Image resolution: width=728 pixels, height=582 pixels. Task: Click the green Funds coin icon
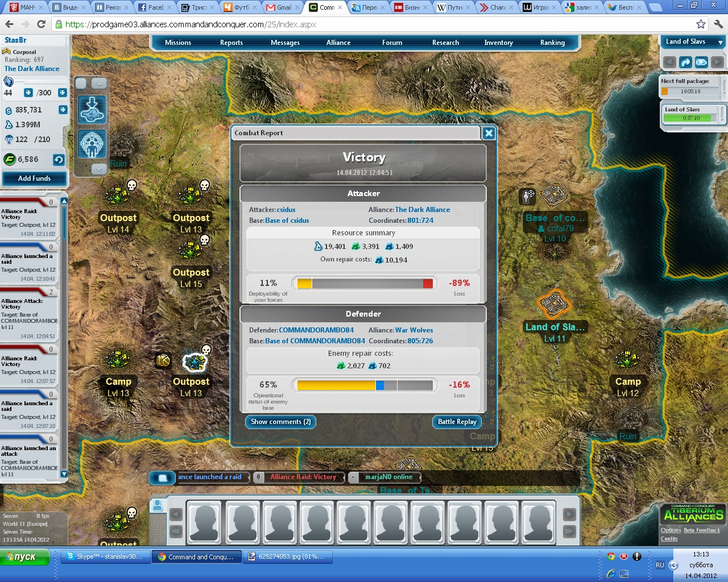(9, 160)
